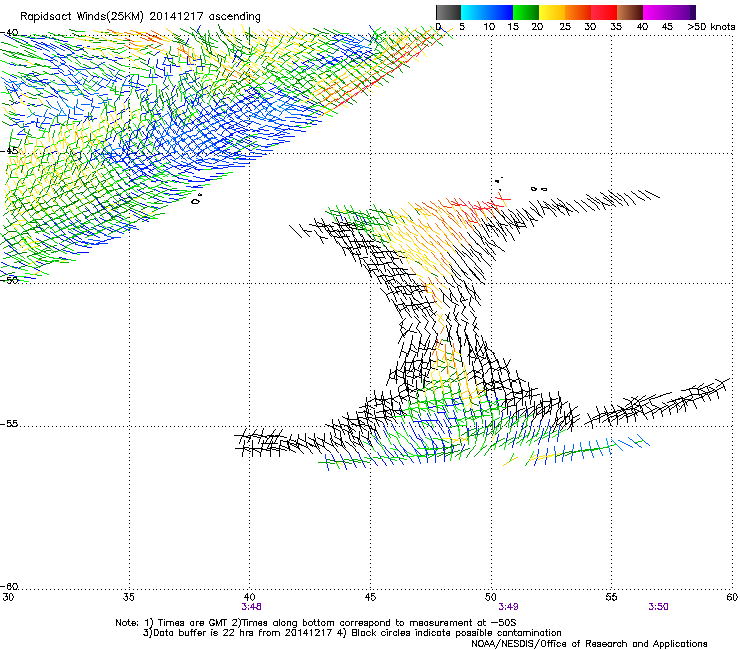Click the latitude axis label '-45'

point(9,151)
